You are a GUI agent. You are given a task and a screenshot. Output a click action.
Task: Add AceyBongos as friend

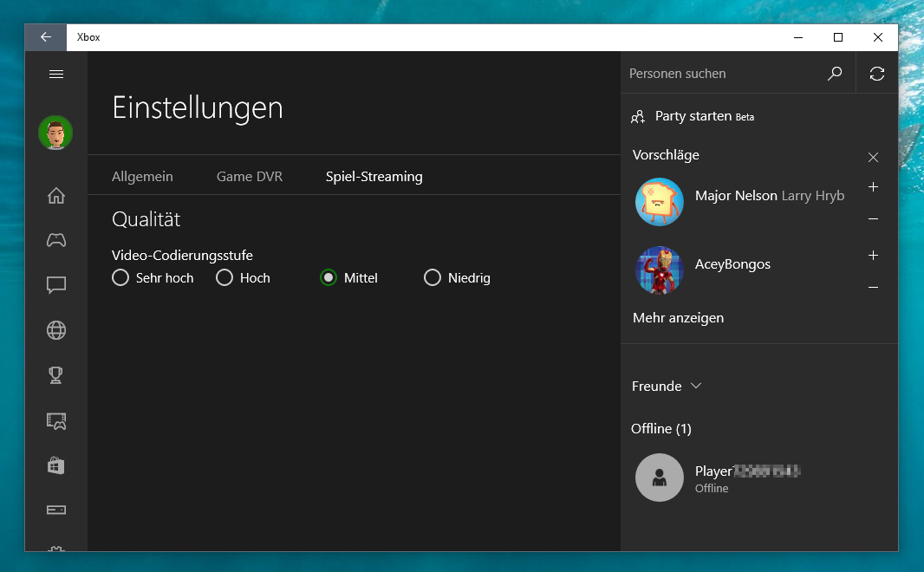pos(874,255)
